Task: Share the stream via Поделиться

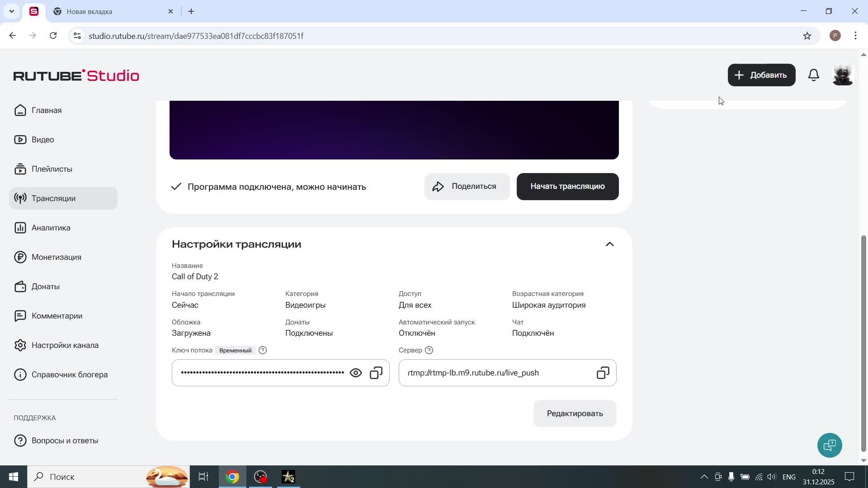Action: (x=467, y=187)
